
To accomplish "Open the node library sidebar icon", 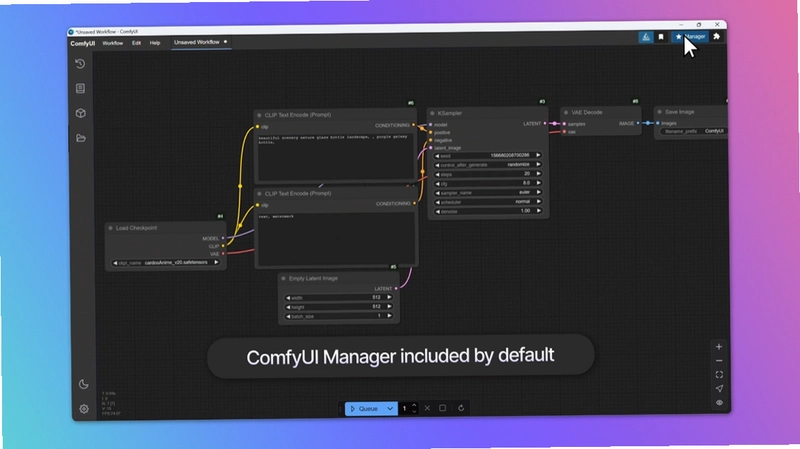I will point(80,88).
